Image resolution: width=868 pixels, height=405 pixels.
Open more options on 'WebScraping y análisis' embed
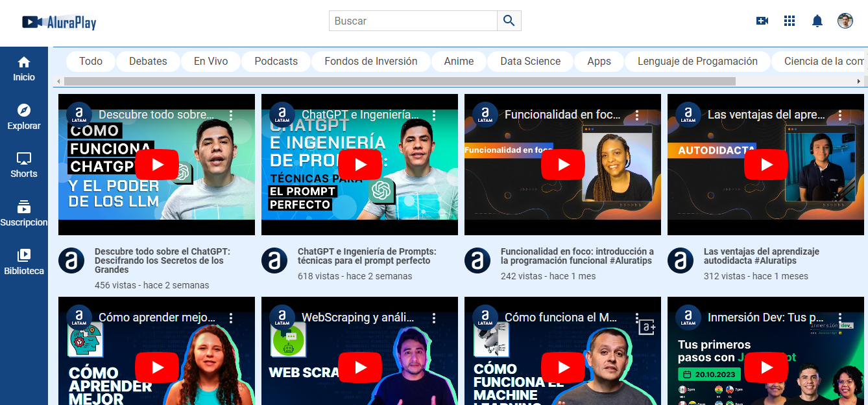pyautogui.click(x=434, y=318)
